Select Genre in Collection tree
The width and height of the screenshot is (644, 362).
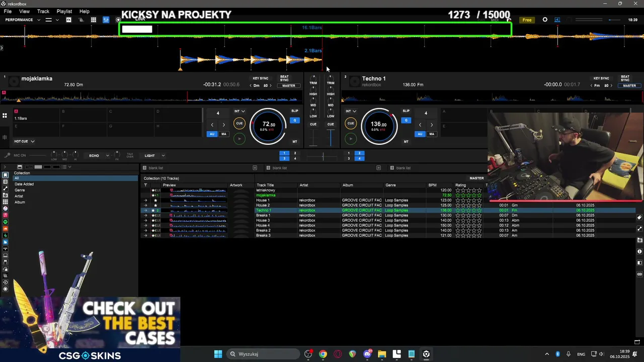tap(20, 190)
